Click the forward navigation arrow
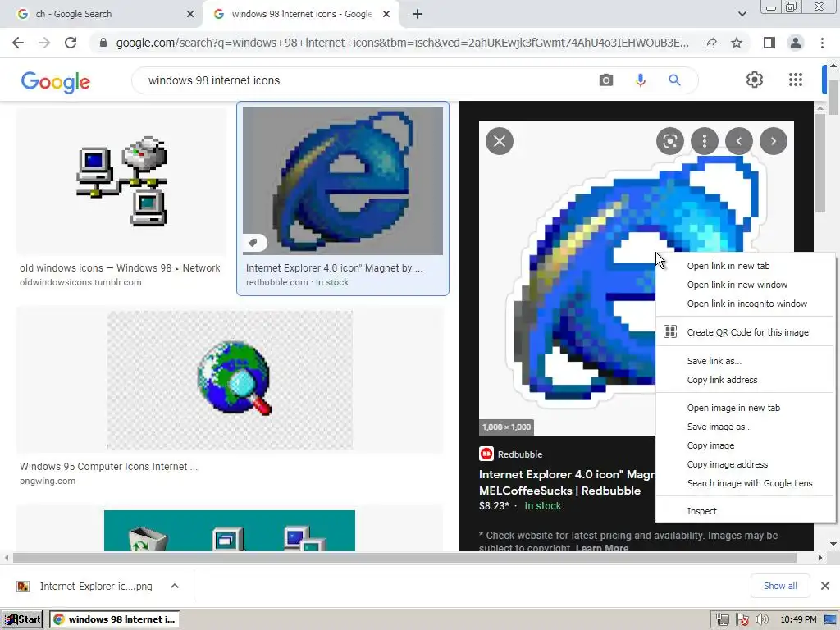This screenshot has height=630, width=840. 44,43
